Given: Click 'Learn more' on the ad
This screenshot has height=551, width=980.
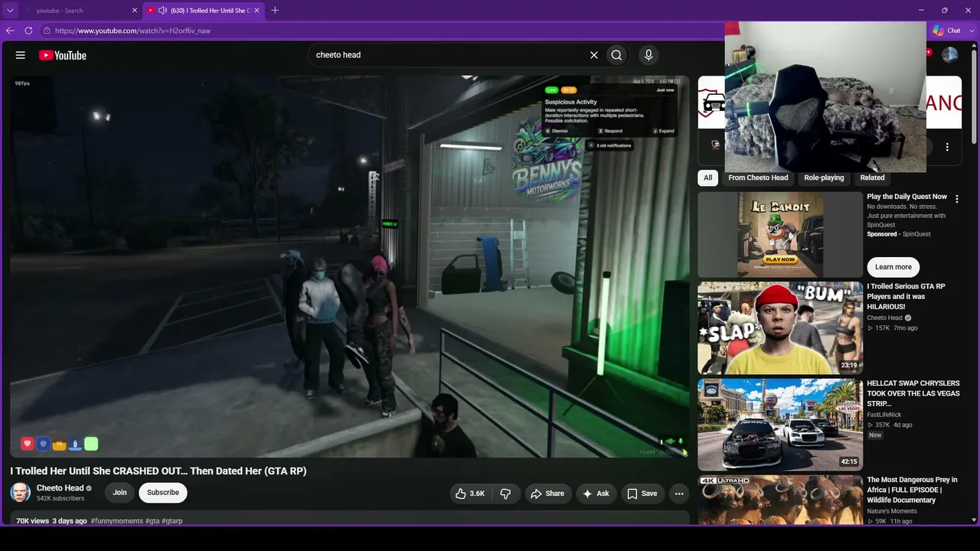Looking at the screenshot, I should click(893, 267).
